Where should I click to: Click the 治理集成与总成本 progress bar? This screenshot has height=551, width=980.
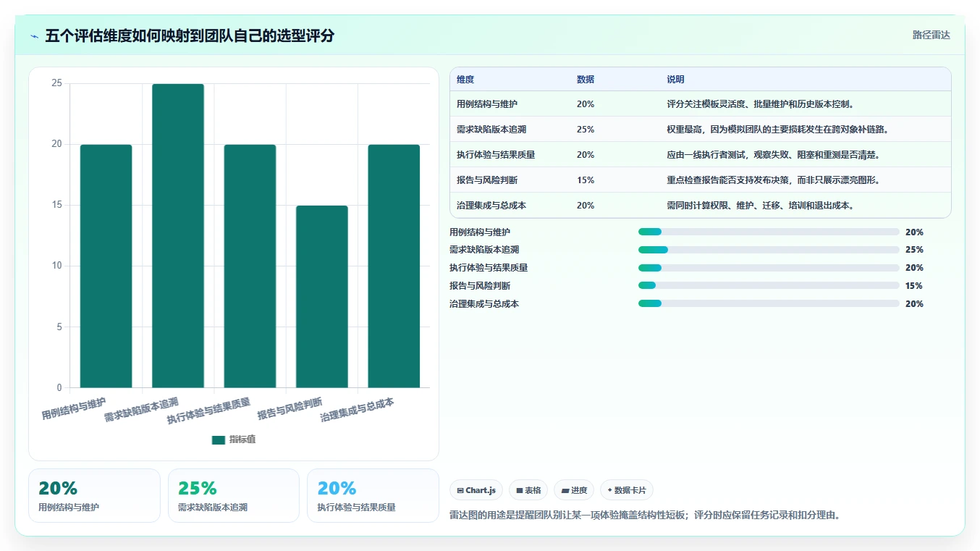tap(769, 304)
